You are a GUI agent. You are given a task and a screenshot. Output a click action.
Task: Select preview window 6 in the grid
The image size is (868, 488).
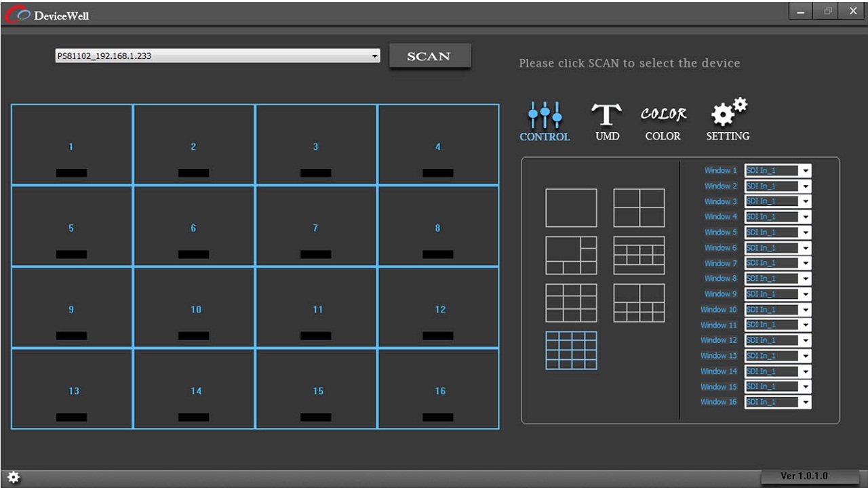click(x=194, y=226)
